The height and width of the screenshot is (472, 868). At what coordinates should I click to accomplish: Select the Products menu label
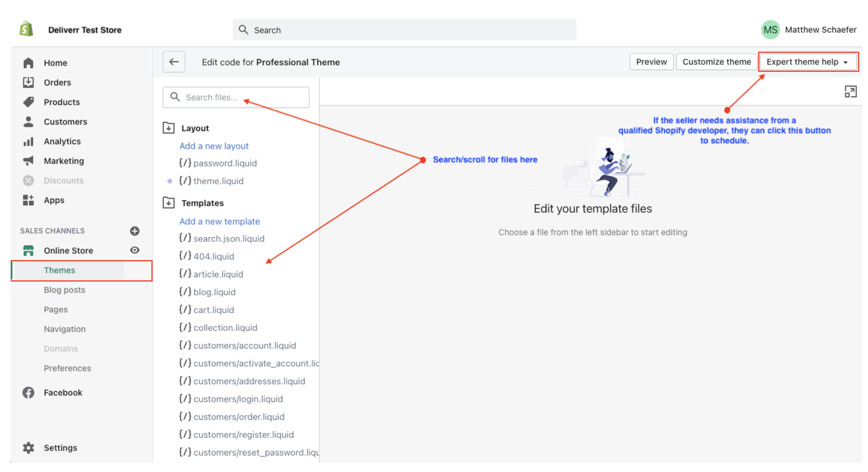pyautogui.click(x=62, y=102)
